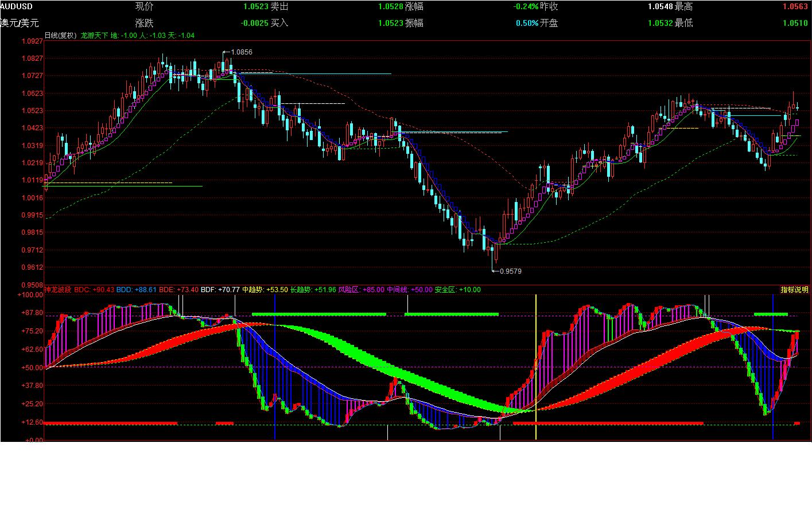
Task: Click the 现价 1.0523 current price
Action: (255, 7)
